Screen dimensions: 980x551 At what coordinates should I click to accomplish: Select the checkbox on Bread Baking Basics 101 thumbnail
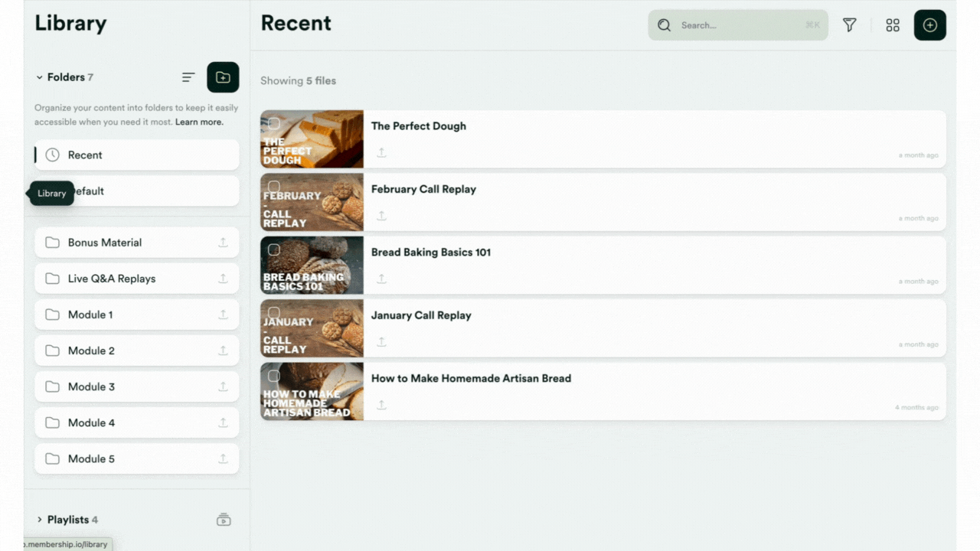(x=273, y=248)
